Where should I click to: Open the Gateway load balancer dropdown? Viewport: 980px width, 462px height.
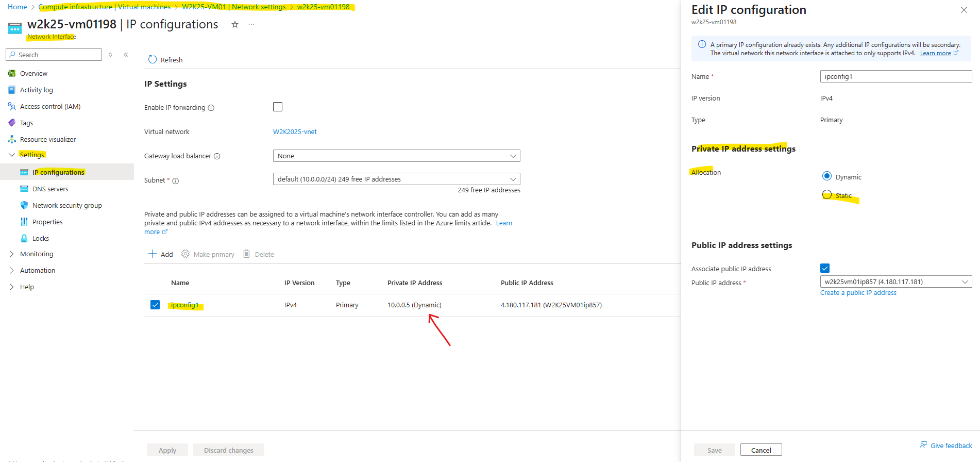pyautogui.click(x=396, y=156)
